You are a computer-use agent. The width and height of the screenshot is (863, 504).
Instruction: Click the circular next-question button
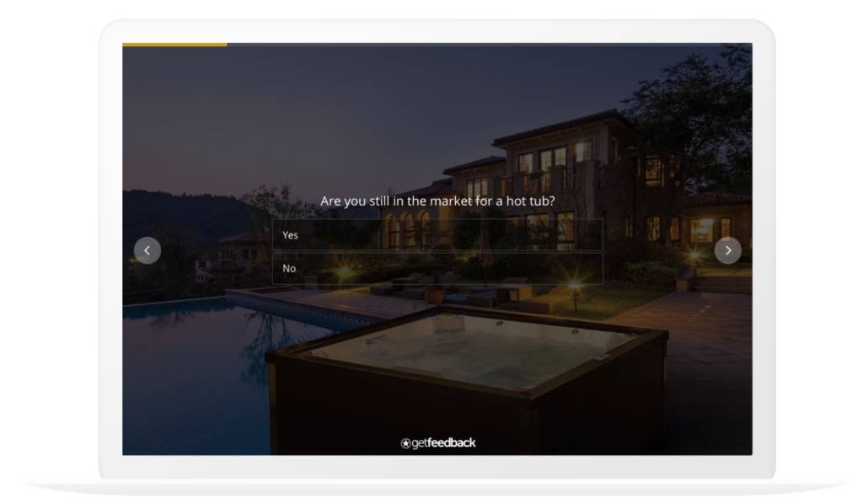[727, 250]
